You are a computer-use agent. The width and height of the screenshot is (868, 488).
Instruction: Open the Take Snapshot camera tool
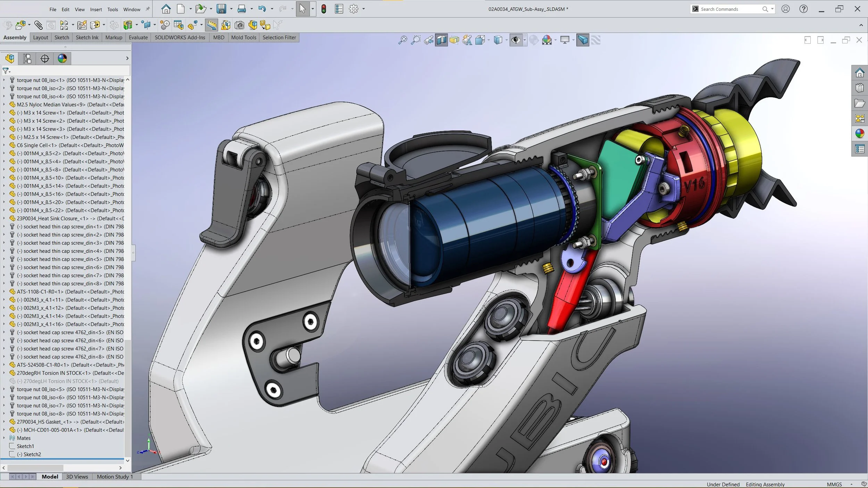(239, 25)
